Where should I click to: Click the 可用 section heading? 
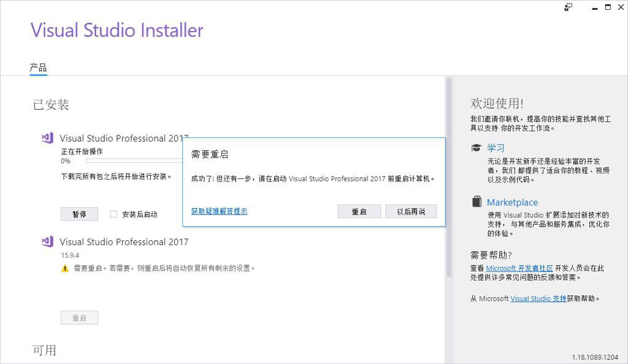click(44, 350)
